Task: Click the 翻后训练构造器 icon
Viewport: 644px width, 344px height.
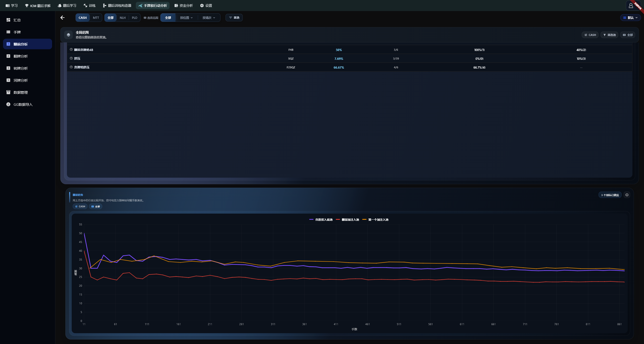Action: pyautogui.click(x=104, y=6)
